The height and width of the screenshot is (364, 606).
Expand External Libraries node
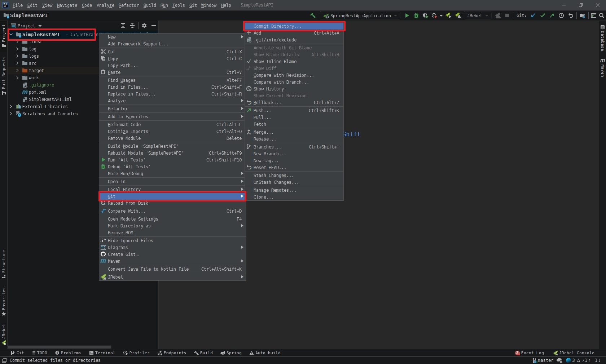(11, 107)
